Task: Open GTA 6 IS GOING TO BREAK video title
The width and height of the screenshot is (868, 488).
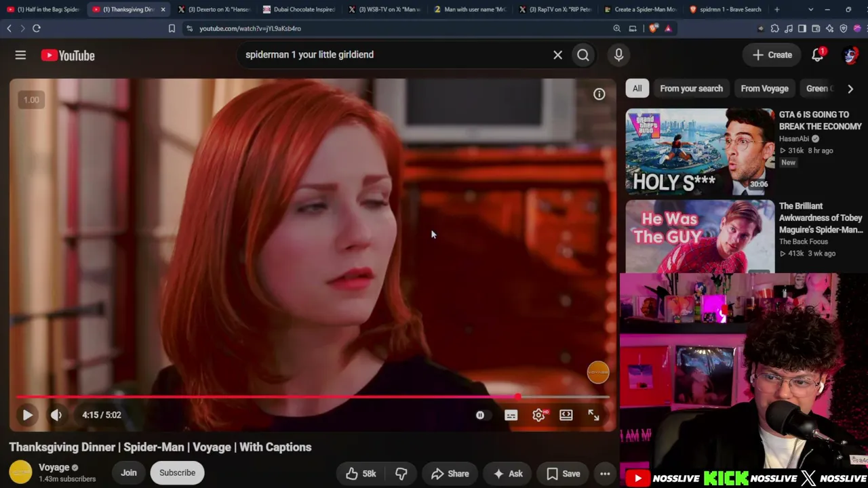Action: (821, 121)
